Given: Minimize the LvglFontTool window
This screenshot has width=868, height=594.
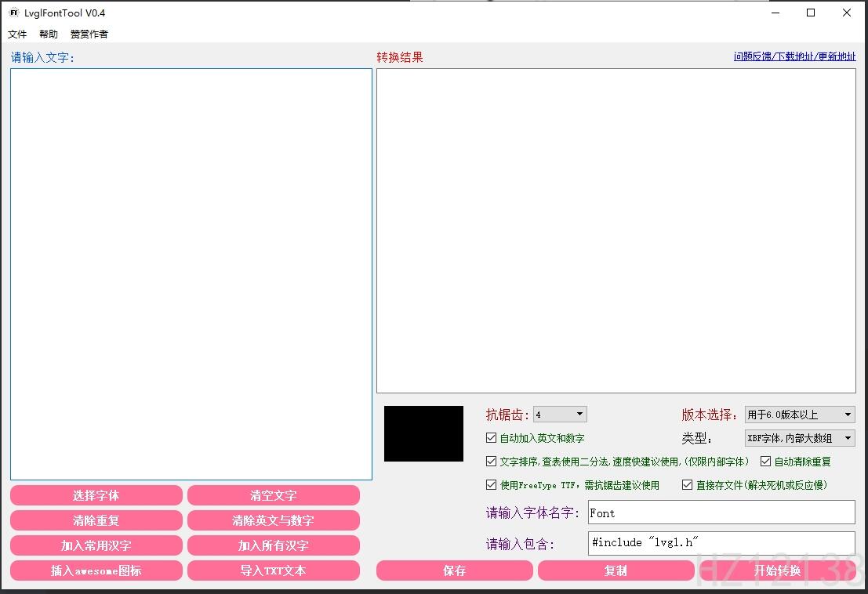Looking at the screenshot, I should click(775, 13).
